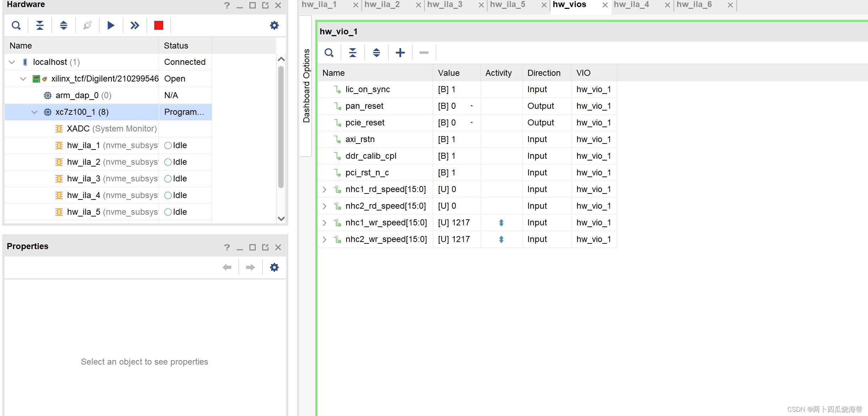
Task: Click the nhc2_wr_speed activity arrow indicator
Action: 501,239
